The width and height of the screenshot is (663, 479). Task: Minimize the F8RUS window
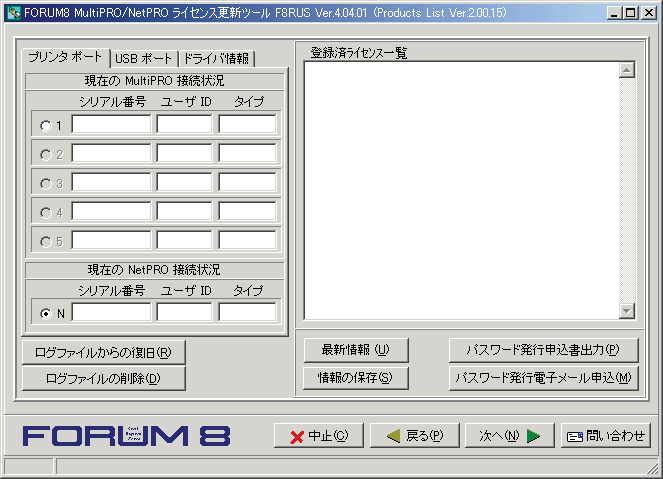(x=614, y=13)
